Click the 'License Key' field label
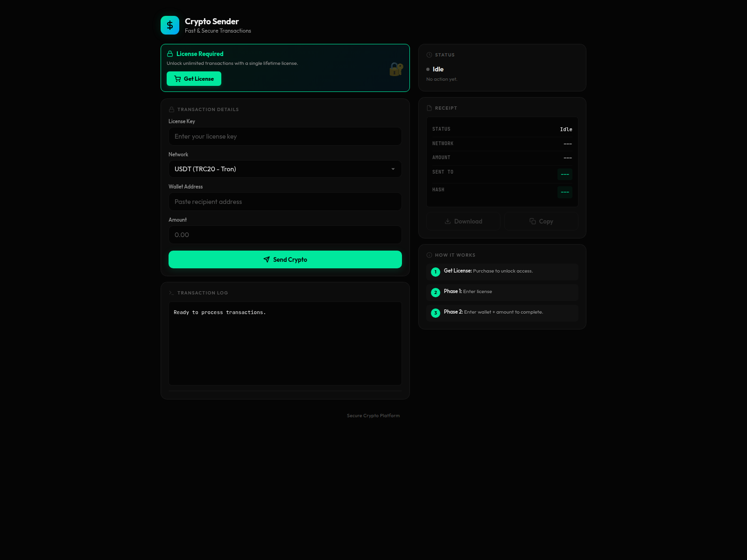This screenshot has height=560, width=747. (x=182, y=121)
